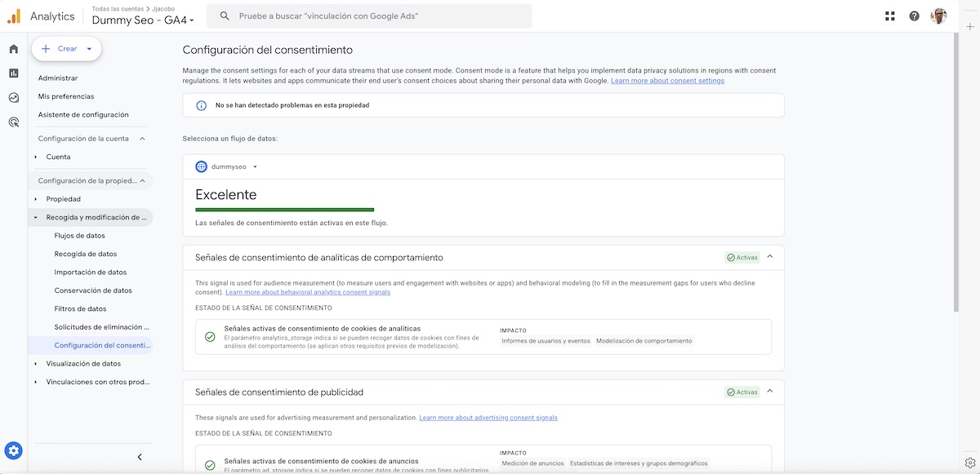Expand the Cuenta tree item
Screen dimensions: 980x474
(36, 157)
